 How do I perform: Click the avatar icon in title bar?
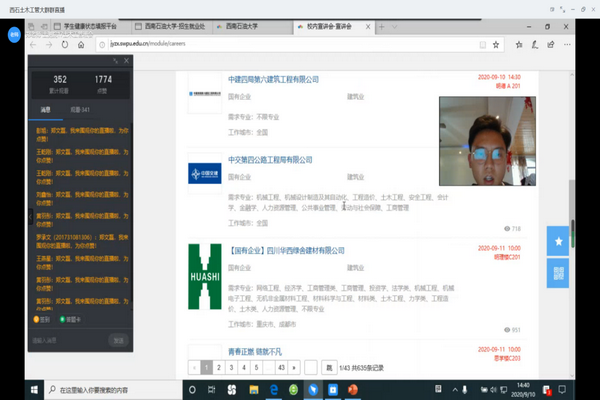13,32
